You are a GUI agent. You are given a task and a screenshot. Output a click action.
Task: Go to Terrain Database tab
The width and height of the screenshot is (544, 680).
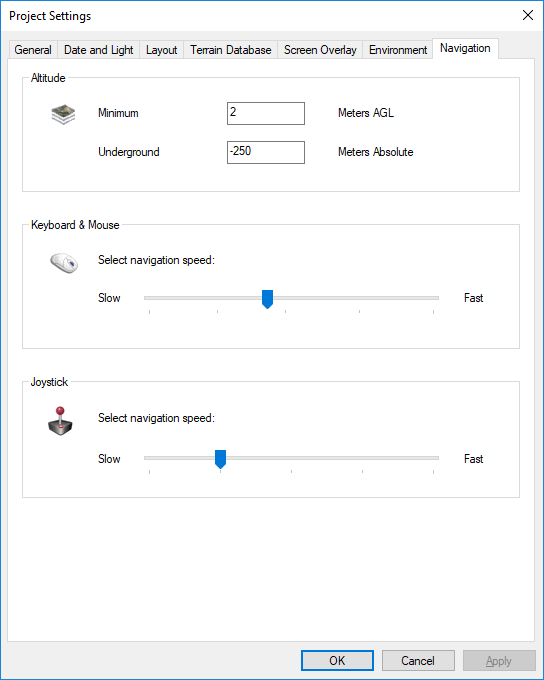coord(230,50)
